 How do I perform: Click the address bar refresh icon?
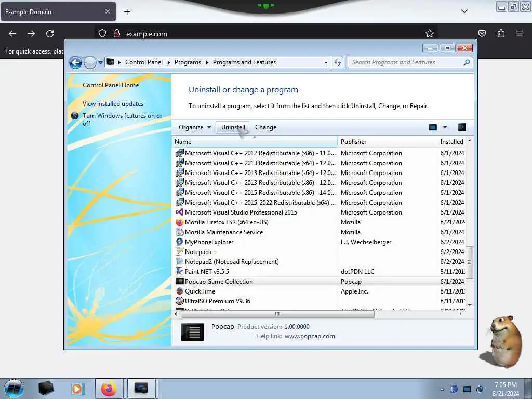point(338,62)
